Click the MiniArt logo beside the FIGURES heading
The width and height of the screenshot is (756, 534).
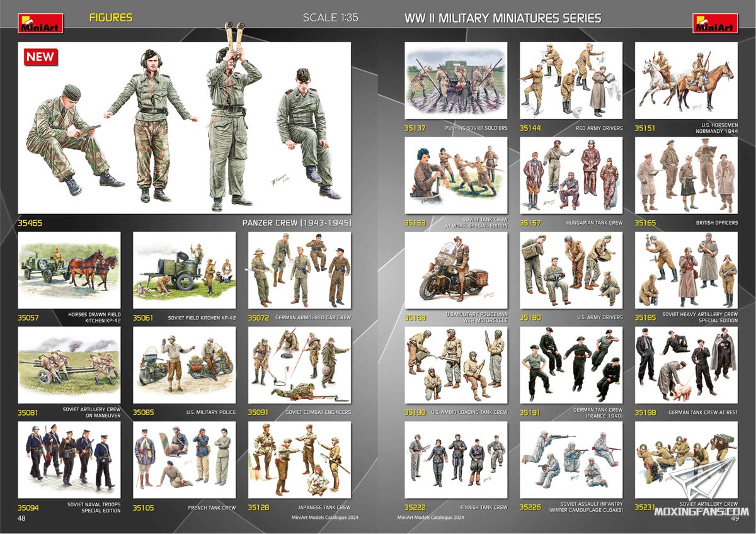click(x=41, y=23)
